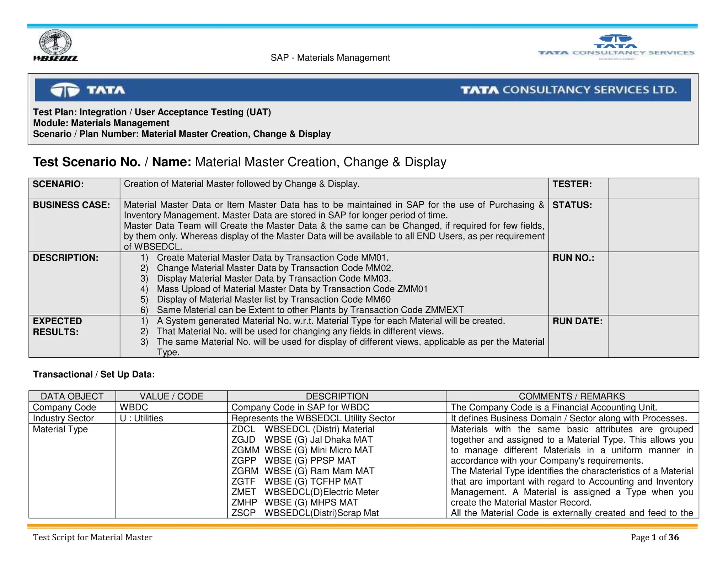
Task: Click the empty RUN DATE value cell
Action: [653, 336]
